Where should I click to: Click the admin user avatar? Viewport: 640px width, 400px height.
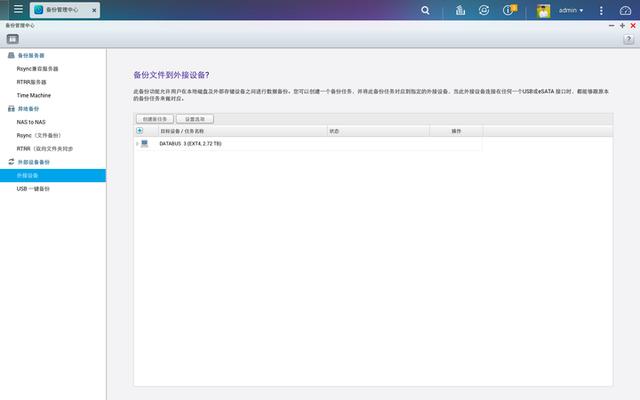tap(543, 10)
